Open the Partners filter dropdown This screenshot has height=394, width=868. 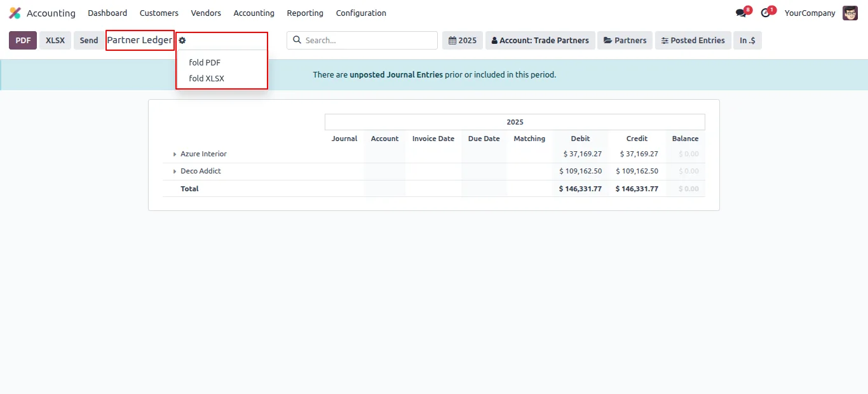tap(625, 40)
